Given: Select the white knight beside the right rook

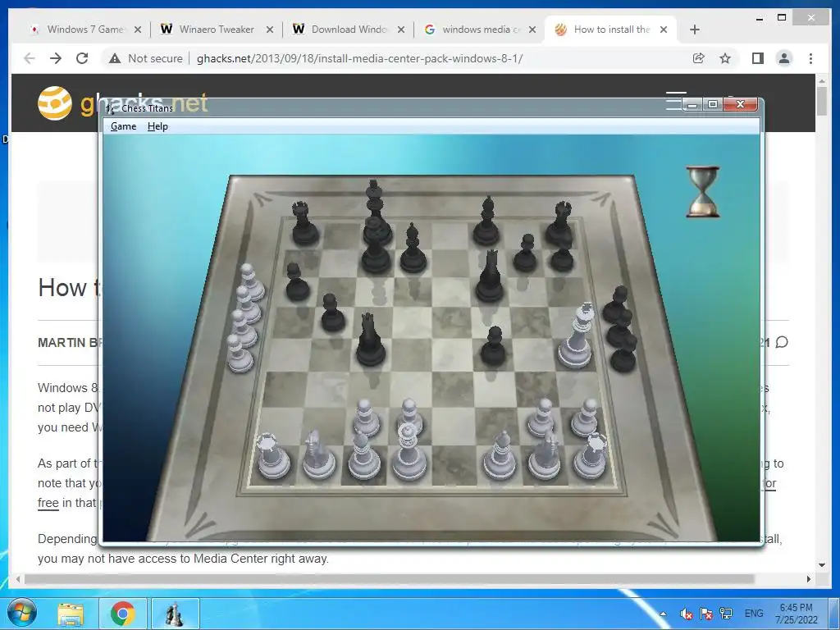Looking at the screenshot, I should click(545, 455).
